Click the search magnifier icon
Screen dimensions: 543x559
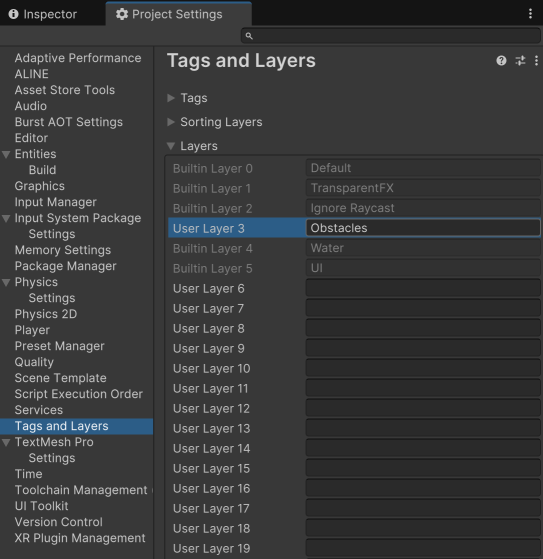click(x=249, y=36)
